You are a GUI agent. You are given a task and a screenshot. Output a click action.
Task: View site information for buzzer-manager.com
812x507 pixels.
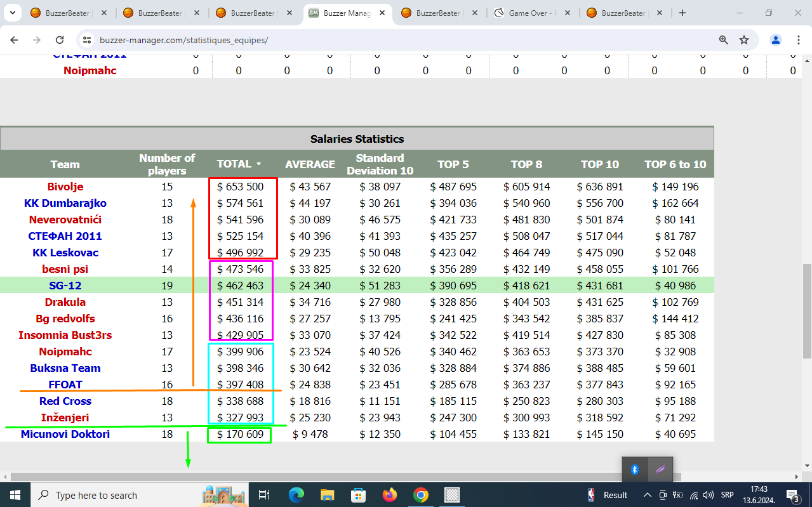87,40
